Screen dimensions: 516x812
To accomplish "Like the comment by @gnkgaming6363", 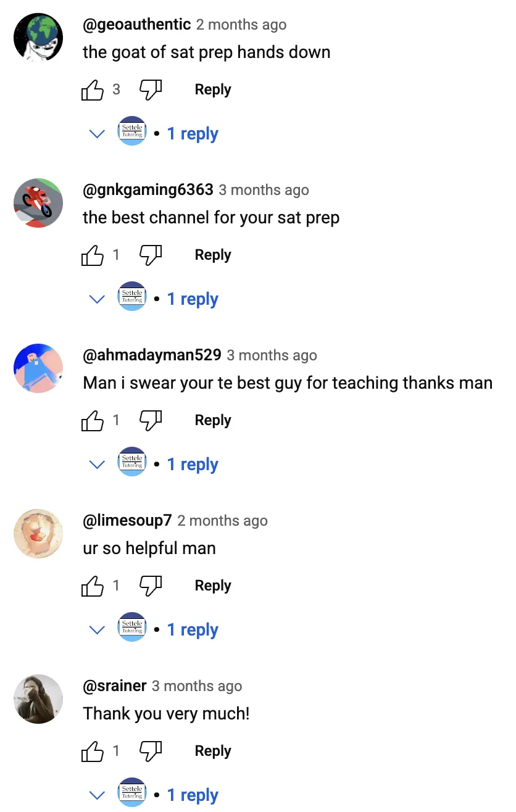I will point(93,255).
